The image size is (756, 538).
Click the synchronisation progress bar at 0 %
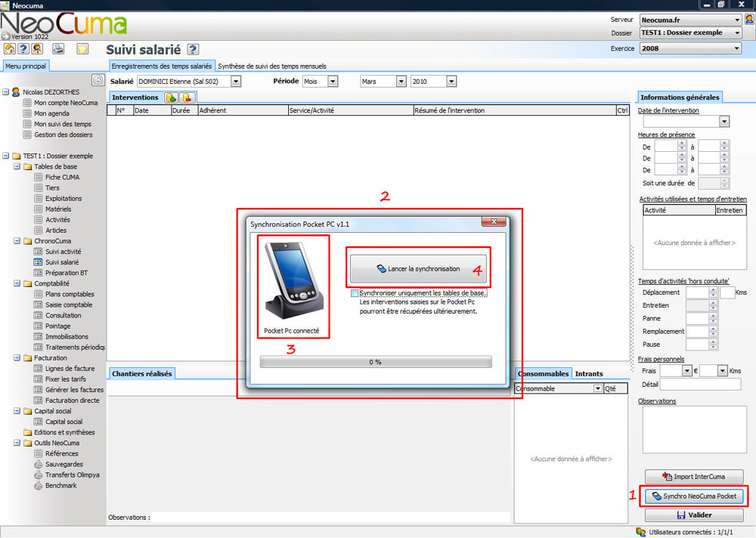click(376, 362)
